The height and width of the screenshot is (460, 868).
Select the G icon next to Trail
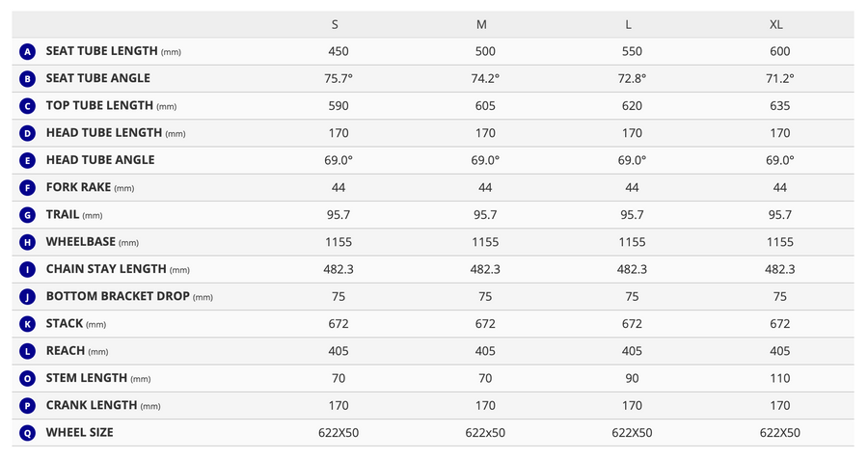tap(27, 215)
